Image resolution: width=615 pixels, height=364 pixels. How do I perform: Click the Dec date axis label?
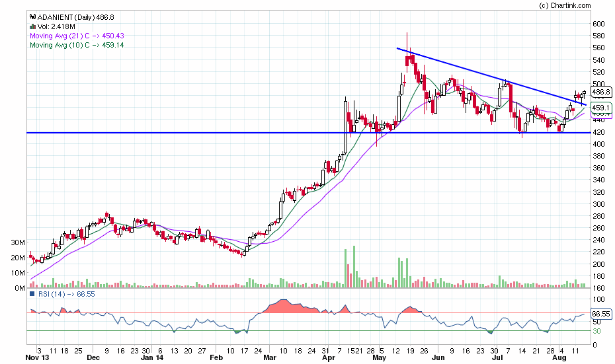point(93,357)
